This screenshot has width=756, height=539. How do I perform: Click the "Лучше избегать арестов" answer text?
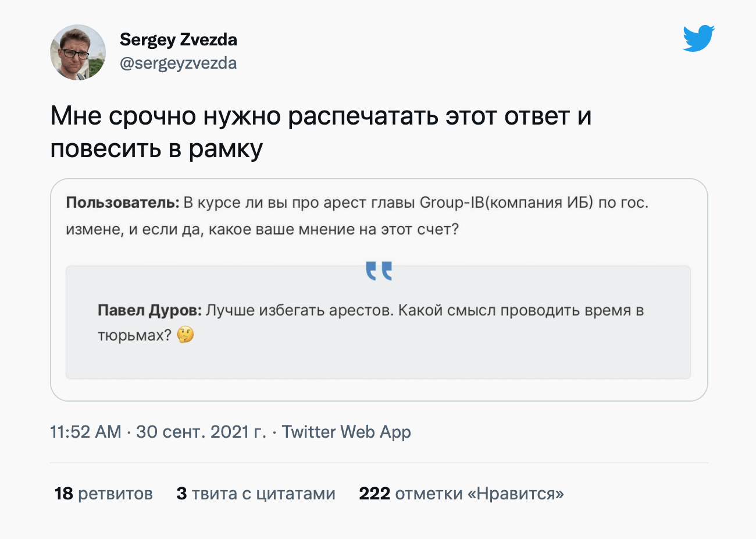click(x=299, y=310)
